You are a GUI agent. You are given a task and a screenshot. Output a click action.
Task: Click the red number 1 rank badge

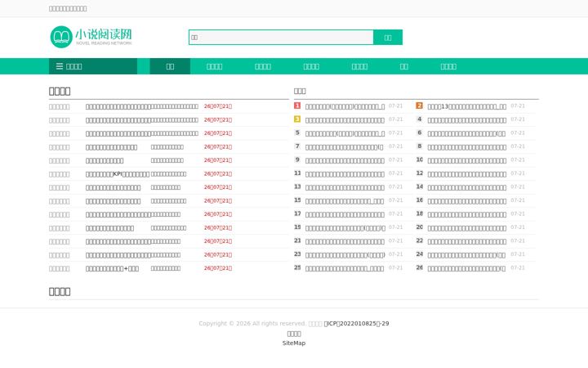[x=297, y=105]
